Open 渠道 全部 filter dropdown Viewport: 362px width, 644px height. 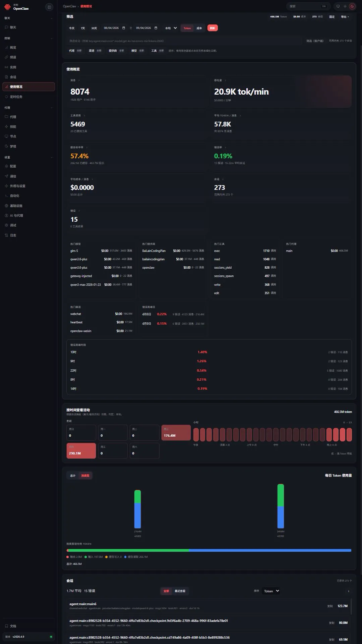(95, 51)
